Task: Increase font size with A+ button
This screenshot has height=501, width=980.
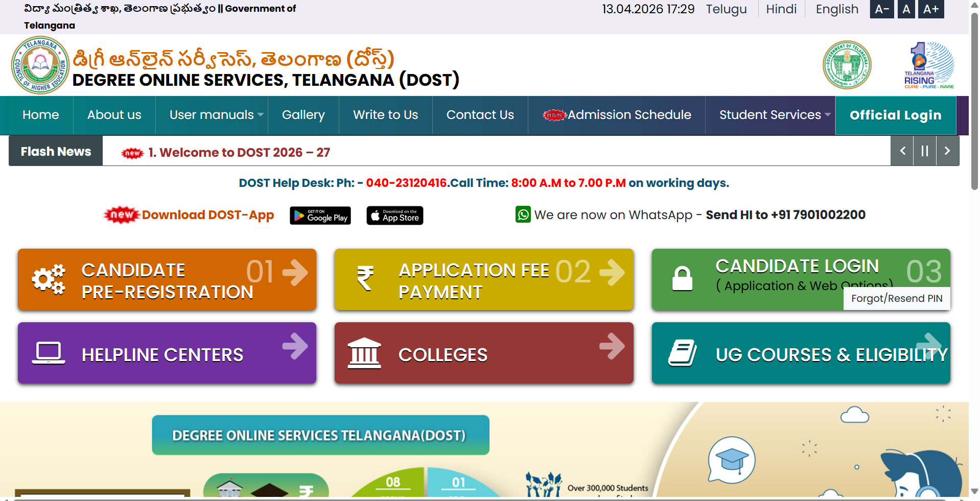Action: pyautogui.click(x=930, y=9)
